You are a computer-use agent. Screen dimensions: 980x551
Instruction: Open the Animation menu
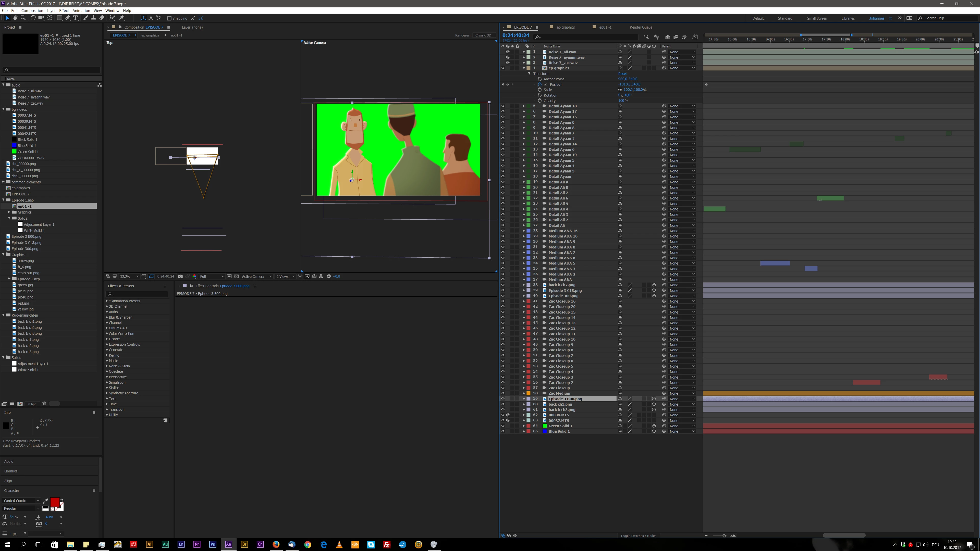[x=81, y=11]
